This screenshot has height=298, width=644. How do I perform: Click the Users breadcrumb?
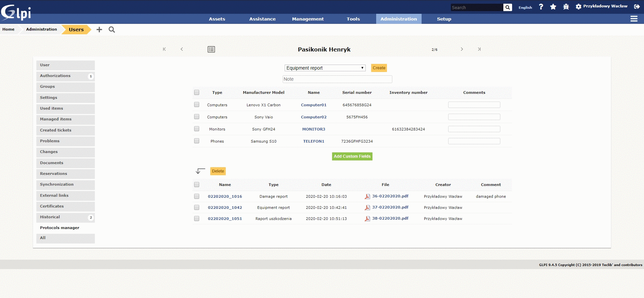(76, 30)
